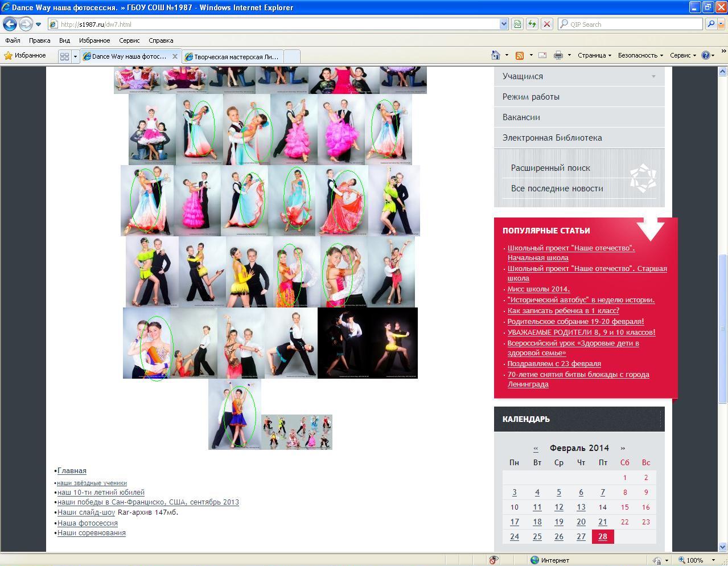Print the page with printer icon
Screen dimensions: 728x566
(x=558, y=55)
